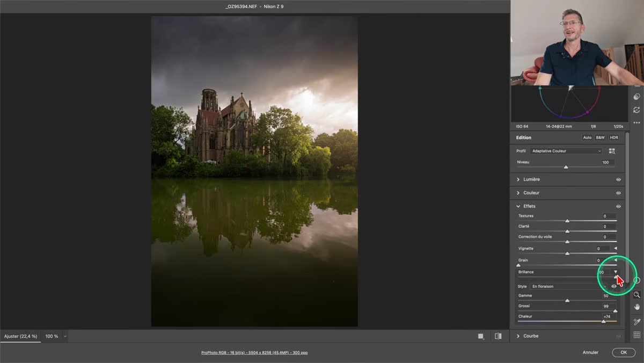Image resolution: width=644 pixels, height=363 pixels.
Task: Click the "f/8" aperture text
Action: pyautogui.click(x=594, y=127)
